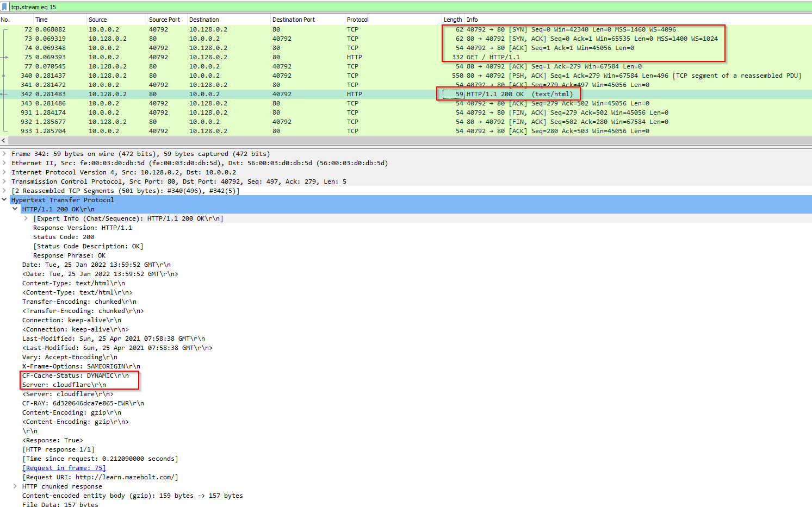Sort packets by the Protocol column

(x=359, y=19)
